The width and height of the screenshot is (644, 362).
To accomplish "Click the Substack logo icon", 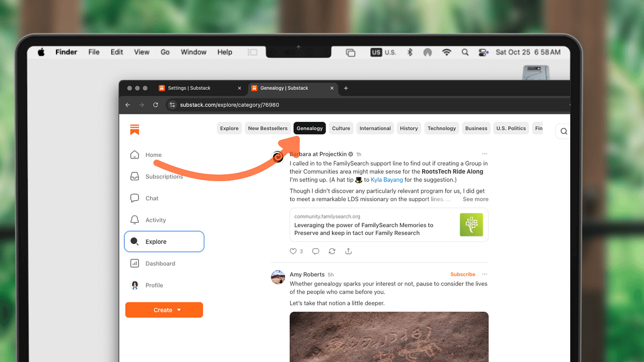I will click(134, 130).
